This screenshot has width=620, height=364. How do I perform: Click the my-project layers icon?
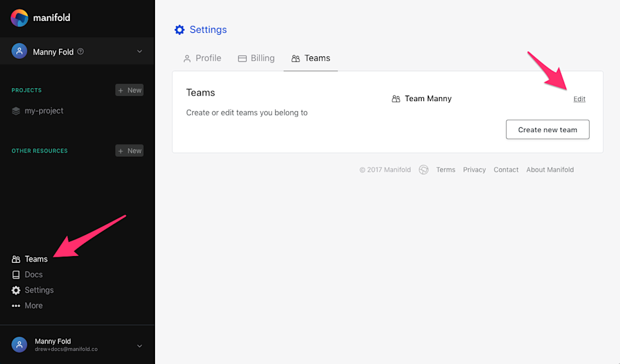pos(16,111)
